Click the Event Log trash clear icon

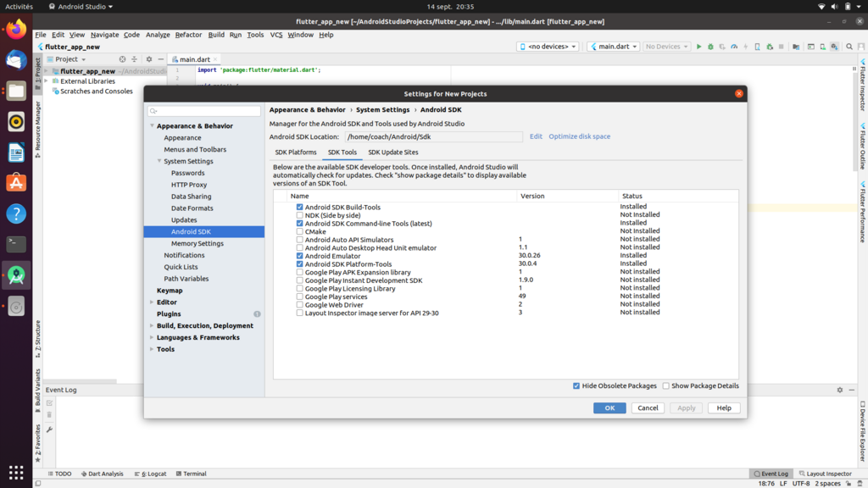(49, 415)
